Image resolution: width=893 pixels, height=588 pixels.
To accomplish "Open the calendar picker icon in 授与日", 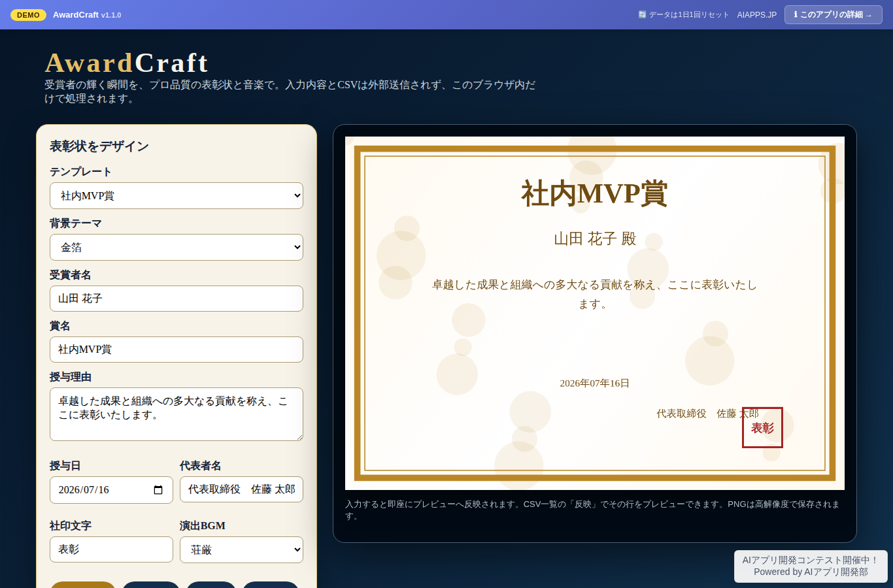I will (158, 490).
